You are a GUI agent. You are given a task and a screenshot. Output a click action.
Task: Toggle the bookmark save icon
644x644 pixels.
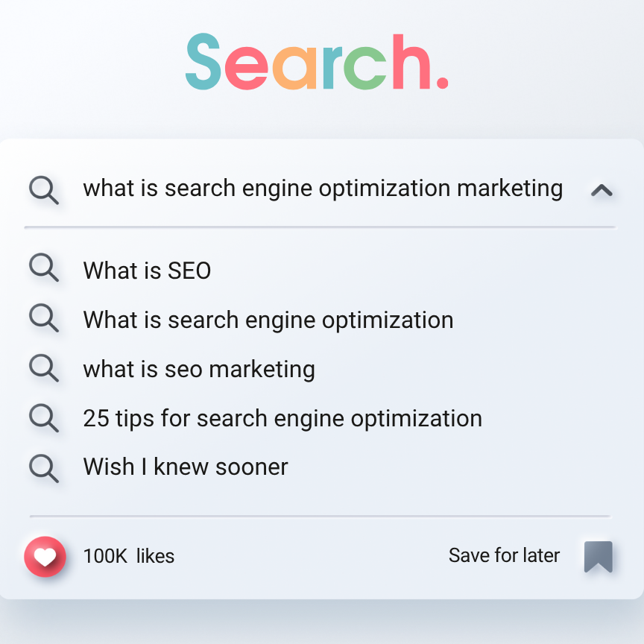(598, 556)
